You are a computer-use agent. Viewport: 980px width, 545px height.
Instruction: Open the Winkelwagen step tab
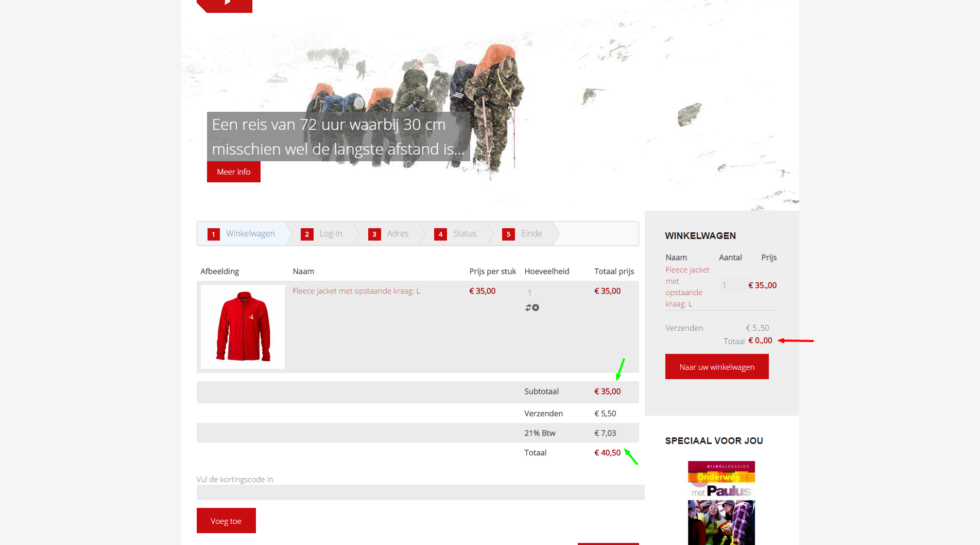(242, 234)
